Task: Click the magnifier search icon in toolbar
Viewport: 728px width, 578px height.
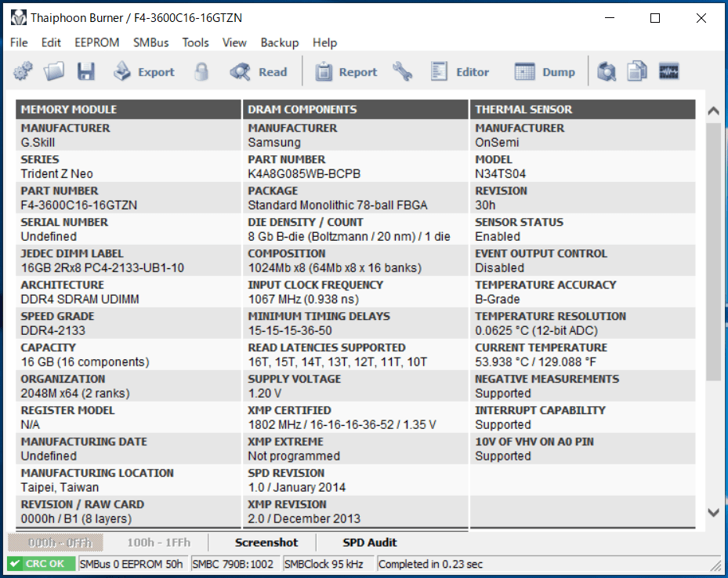Action: coord(606,71)
